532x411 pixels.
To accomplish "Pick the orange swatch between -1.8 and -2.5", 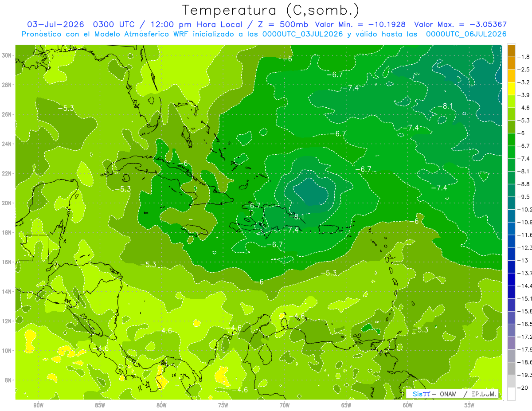I will tap(511, 63).
